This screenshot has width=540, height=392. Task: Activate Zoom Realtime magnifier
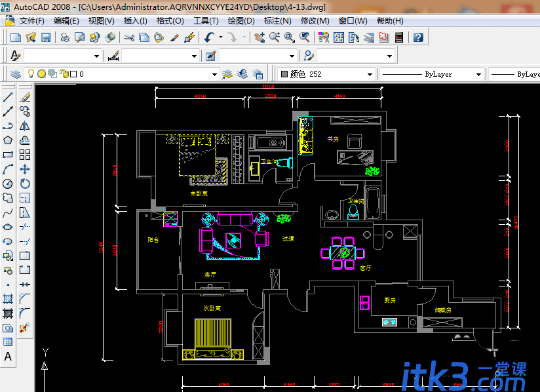pyautogui.click(x=275, y=37)
